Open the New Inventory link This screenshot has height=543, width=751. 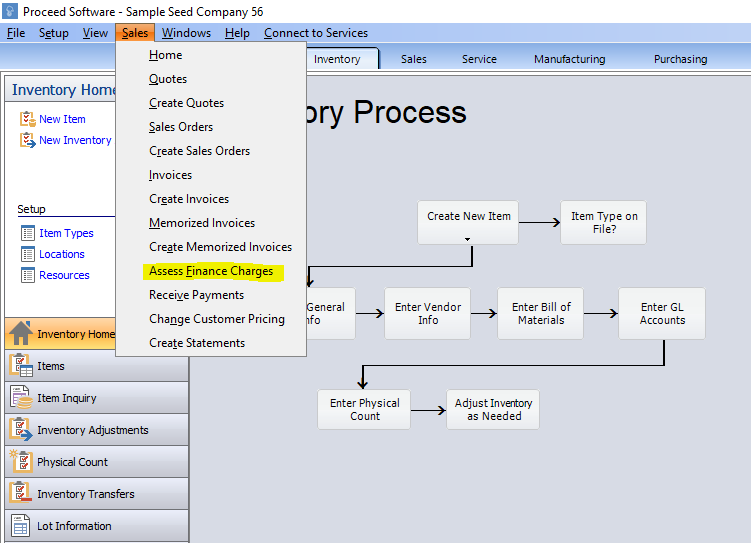pos(75,140)
